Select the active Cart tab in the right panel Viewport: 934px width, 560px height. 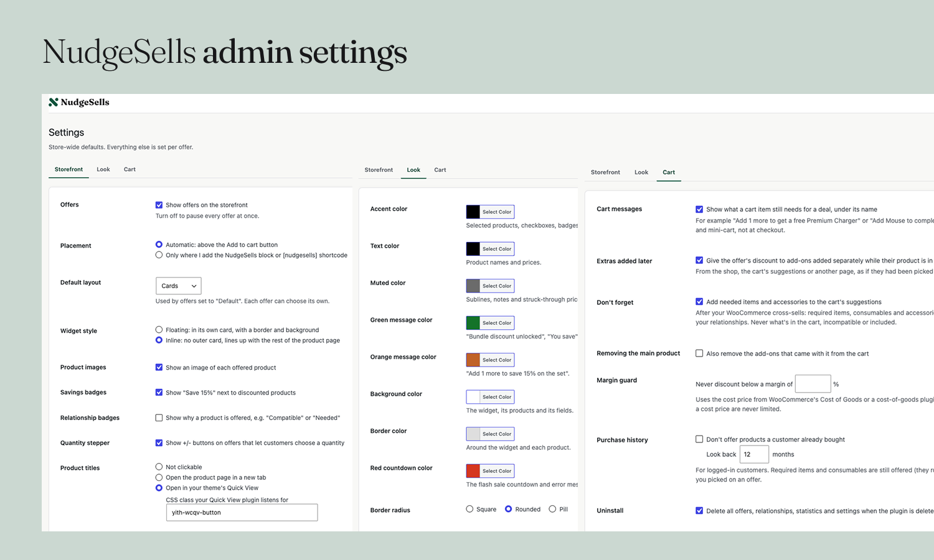(669, 172)
